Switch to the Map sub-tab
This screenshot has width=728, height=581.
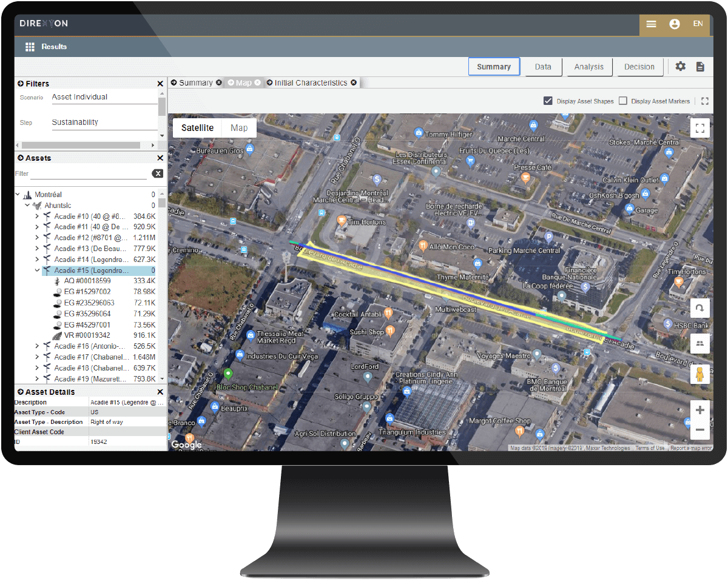(243, 82)
